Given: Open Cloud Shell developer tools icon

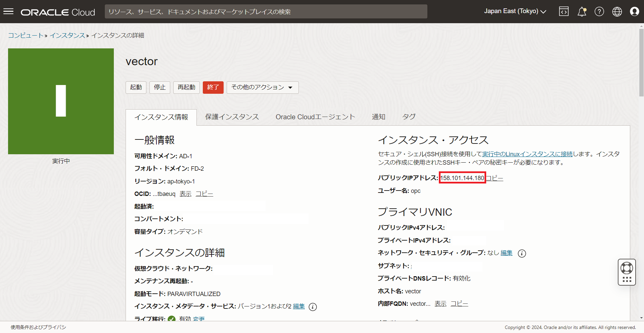Looking at the screenshot, I should coord(564,12).
